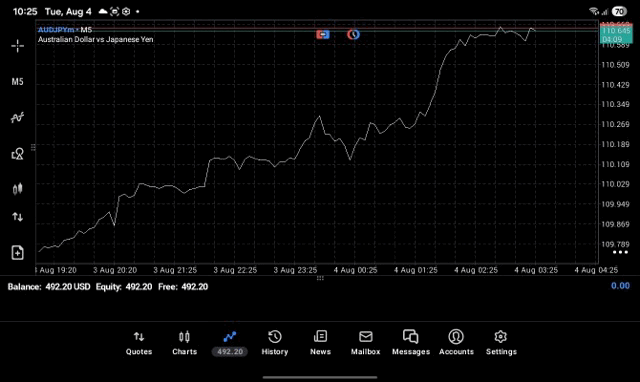The width and height of the screenshot is (640, 382).
Task: Open the Quotes tab
Action: tap(139, 343)
